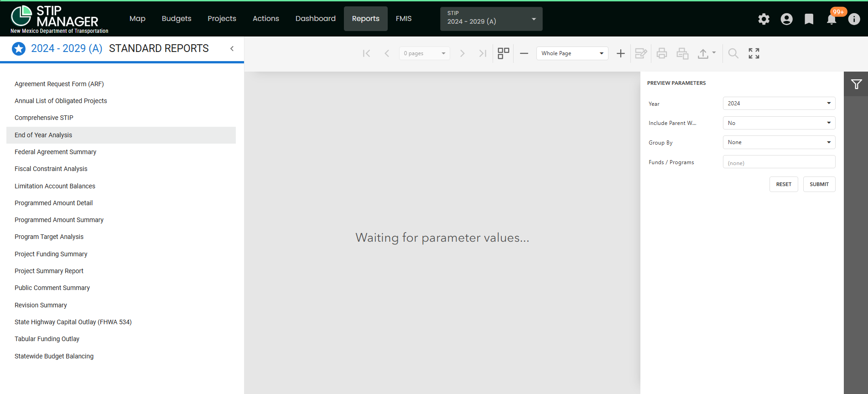Click the STIP Manager logo
Viewport: 868px width, 394px height.
tap(59, 19)
